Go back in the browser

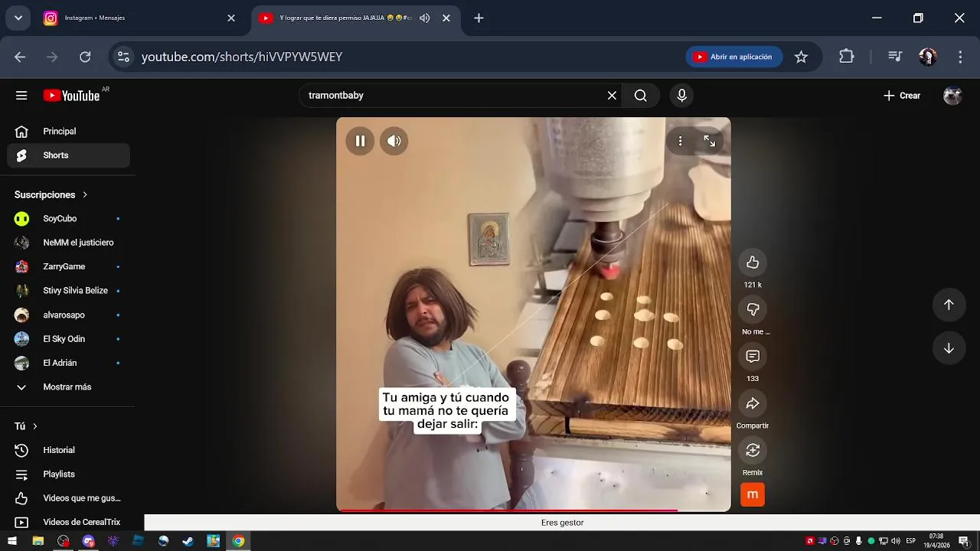(x=20, y=57)
